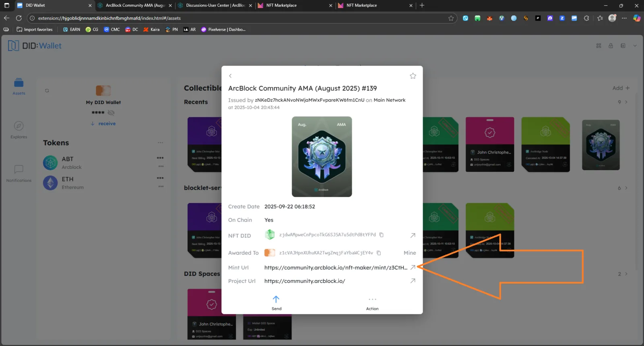The height and width of the screenshot is (346, 644).
Task: Expand the wallet header dropdown chevron
Action: click(x=635, y=46)
